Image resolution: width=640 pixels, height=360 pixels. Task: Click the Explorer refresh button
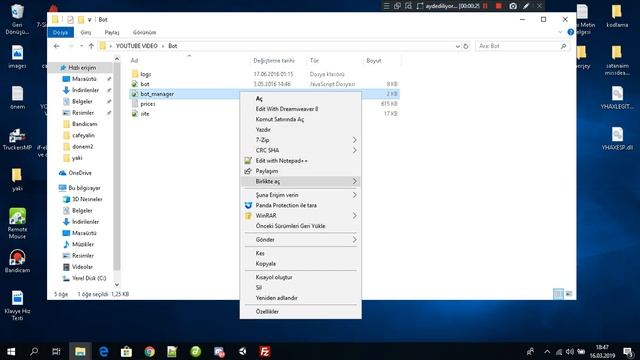pyautogui.click(x=466, y=46)
